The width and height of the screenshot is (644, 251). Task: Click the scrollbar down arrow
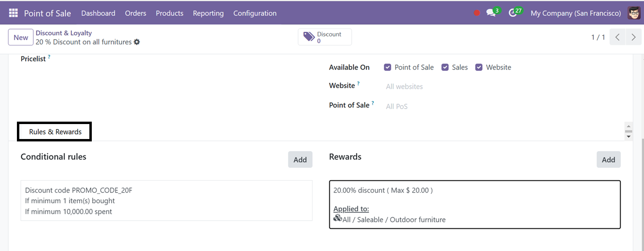[x=629, y=137]
